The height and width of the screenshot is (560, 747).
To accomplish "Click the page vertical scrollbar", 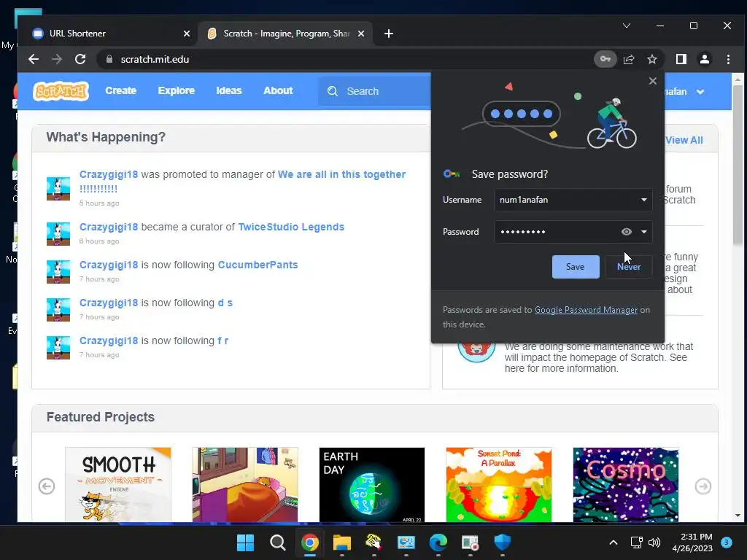I will [x=738, y=164].
